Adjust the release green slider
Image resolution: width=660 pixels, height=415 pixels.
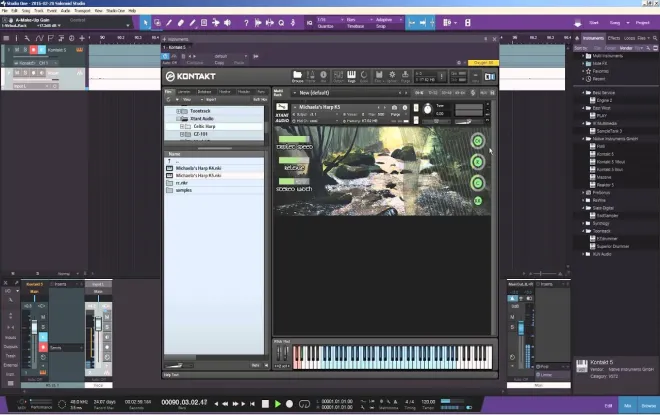(x=293, y=160)
